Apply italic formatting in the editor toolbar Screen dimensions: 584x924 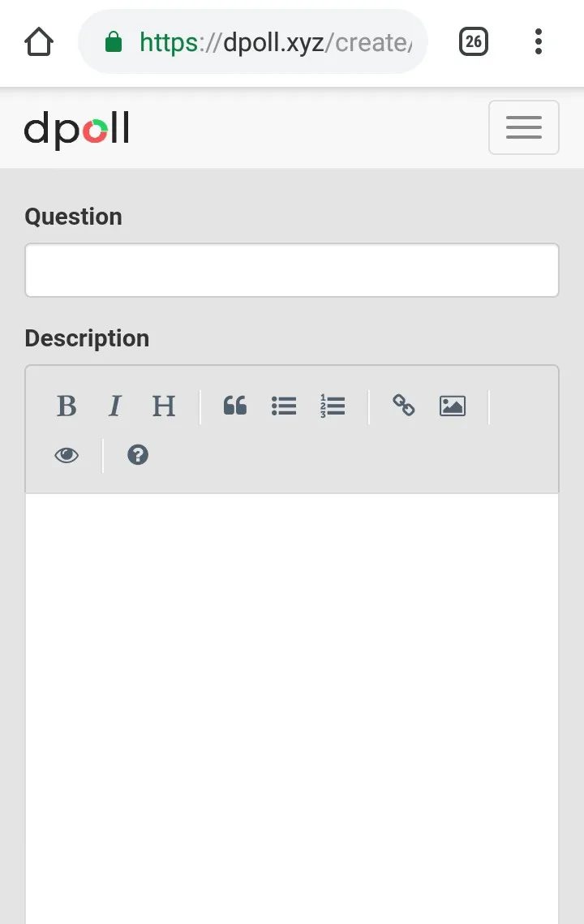115,406
